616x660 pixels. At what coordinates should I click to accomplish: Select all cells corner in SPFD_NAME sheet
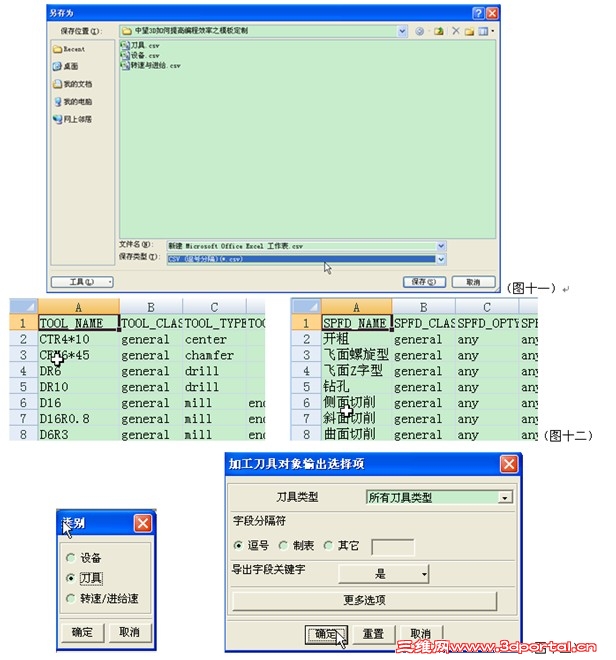pos(306,306)
